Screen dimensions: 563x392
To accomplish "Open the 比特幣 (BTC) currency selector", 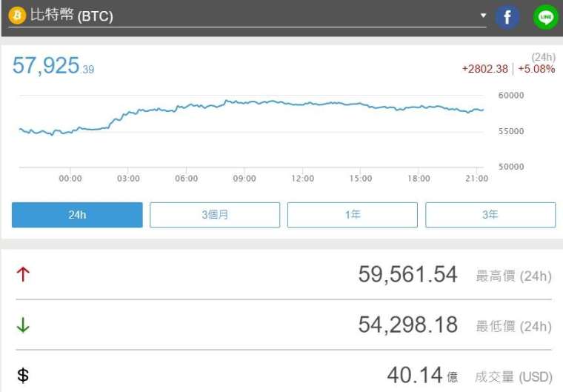I will pos(247,16).
